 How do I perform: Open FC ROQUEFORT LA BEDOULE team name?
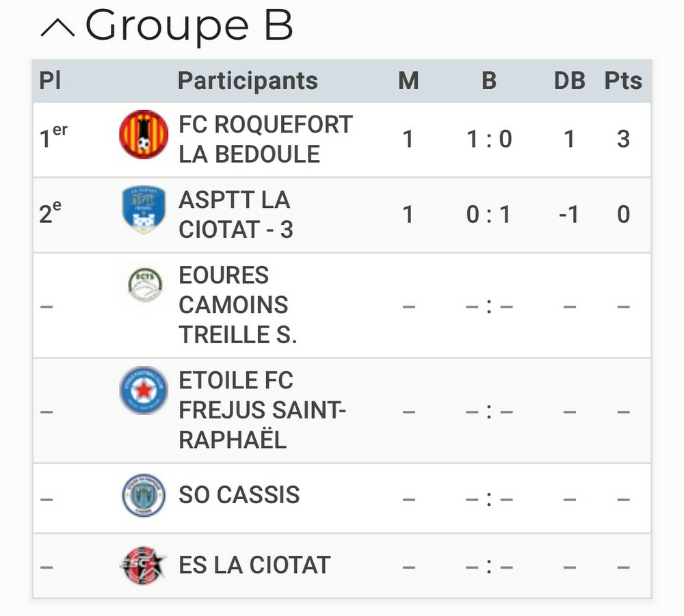pyautogui.click(x=265, y=139)
